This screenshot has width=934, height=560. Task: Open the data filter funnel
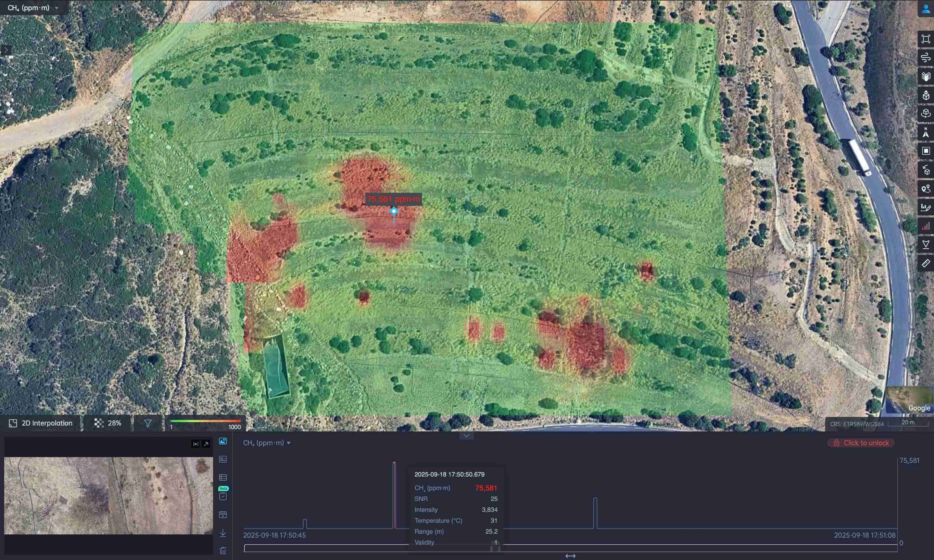tap(148, 423)
